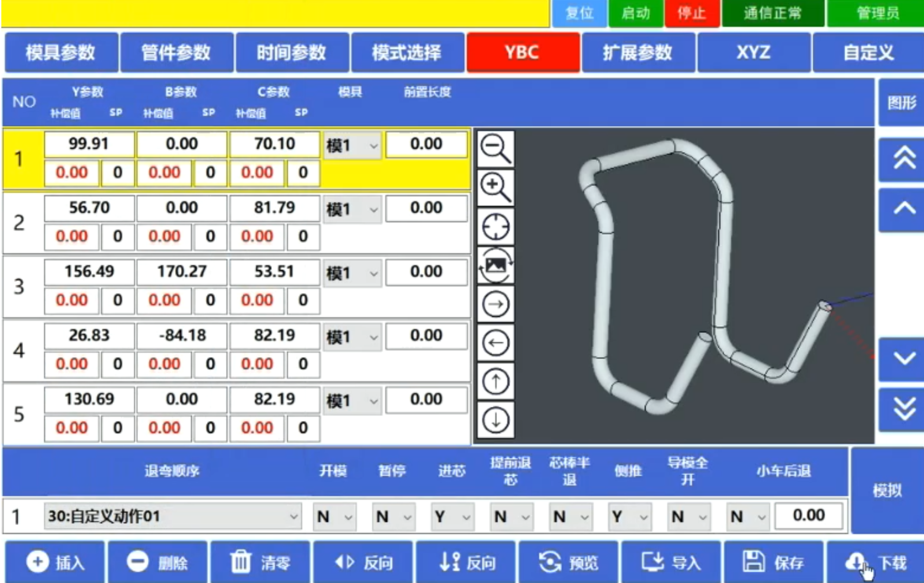924x583 pixels.
Task: Click the down arrow circle icon
Action: pyautogui.click(x=495, y=420)
